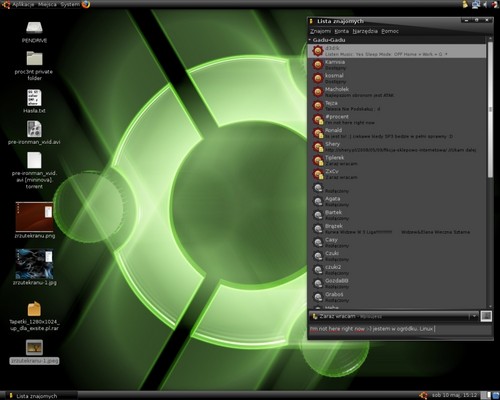Open the PENDRIVE drive icon on desktop
Screen dimensions: 500x400
pyautogui.click(x=34, y=28)
